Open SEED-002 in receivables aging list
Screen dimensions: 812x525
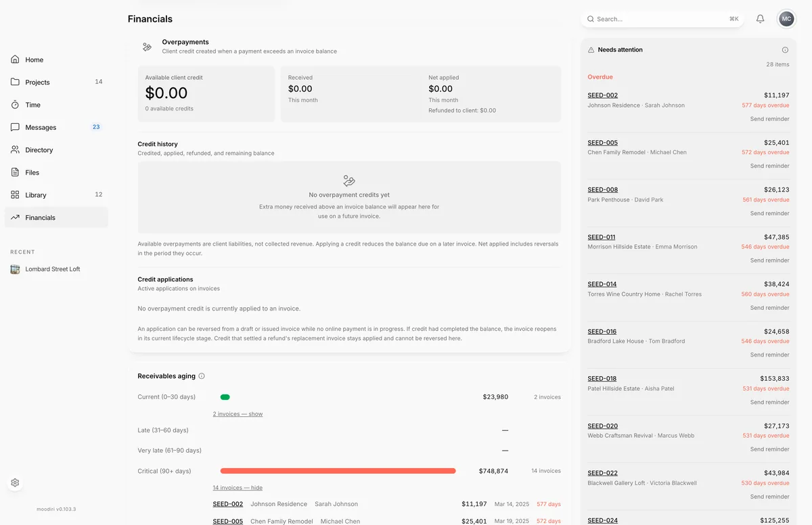[x=227, y=504]
